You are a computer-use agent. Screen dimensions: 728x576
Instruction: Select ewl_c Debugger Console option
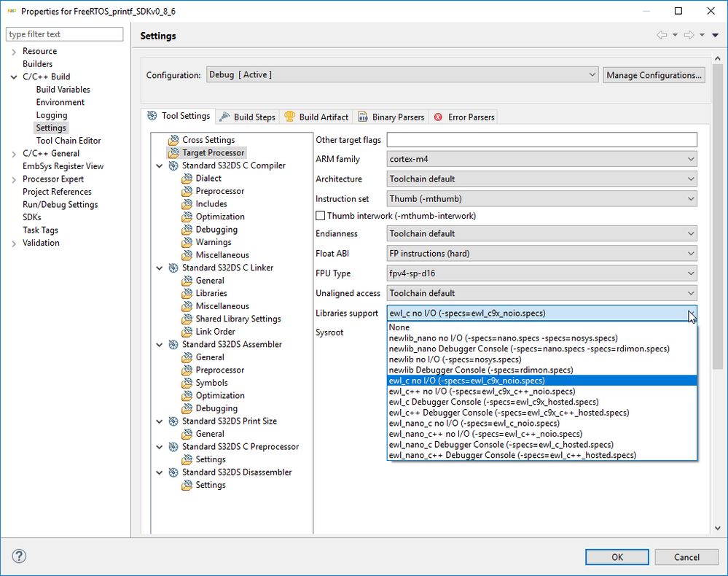pos(542,402)
